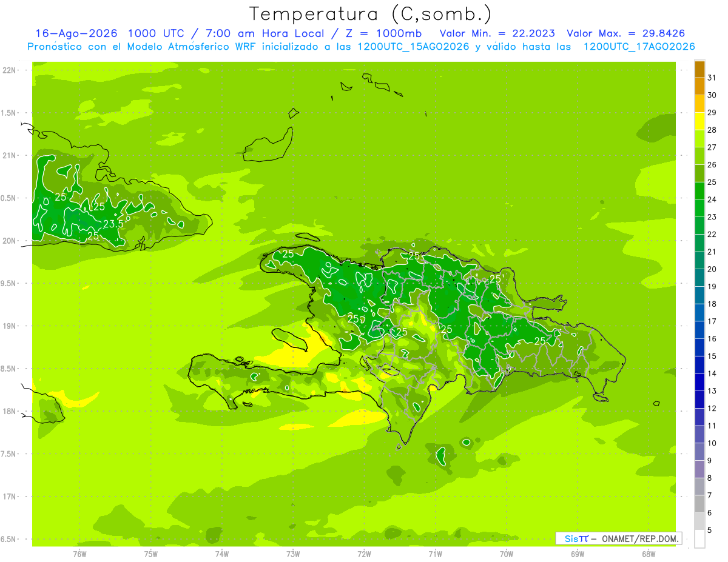The width and height of the screenshot is (728, 562).
Task: Click legend color band between 25 and 26
Action: (x=699, y=173)
